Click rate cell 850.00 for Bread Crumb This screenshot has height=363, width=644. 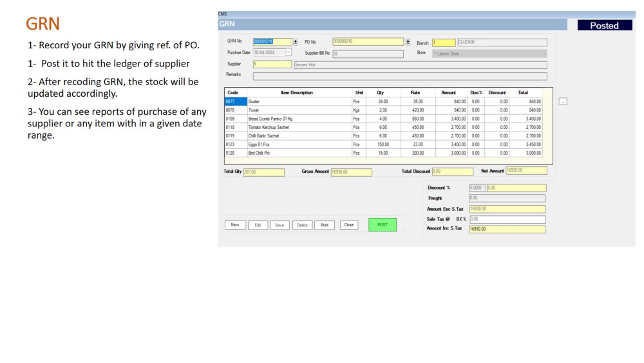pyautogui.click(x=418, y=119)
